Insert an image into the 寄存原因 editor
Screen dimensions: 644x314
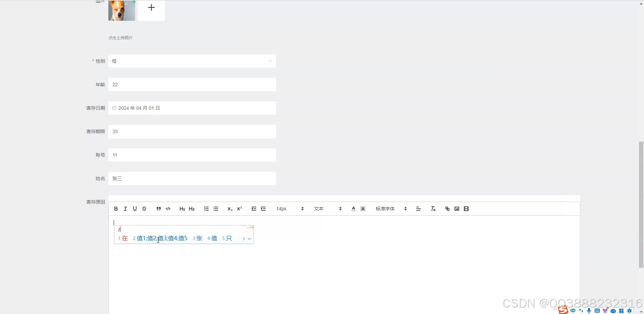[457, 208]
